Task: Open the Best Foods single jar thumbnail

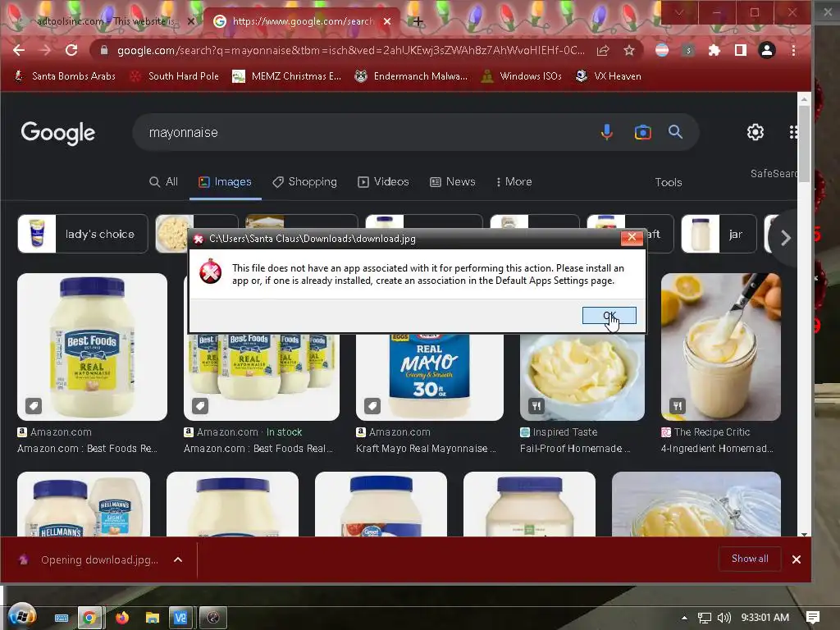Action: (x=92, y=347)
